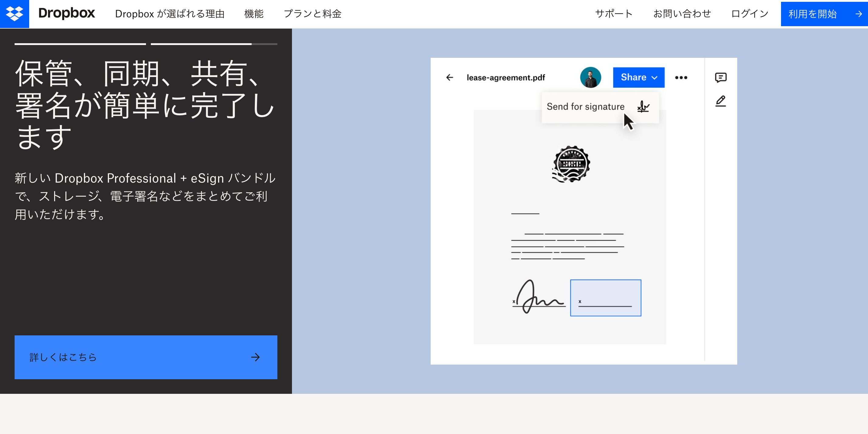Click the back arrow beside lease-agreement.pdf
This screenshot has width=868, height=434.
(450, 78)
